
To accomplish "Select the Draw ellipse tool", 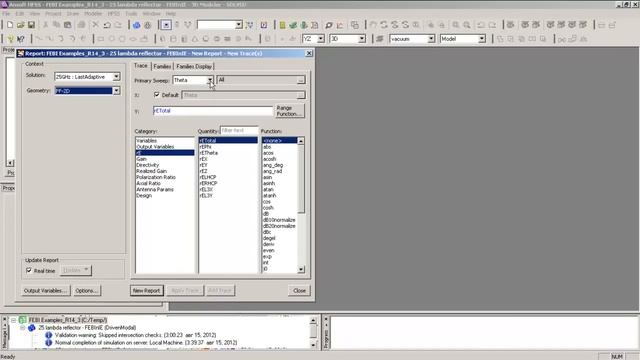I will click(x=133, y=39).
